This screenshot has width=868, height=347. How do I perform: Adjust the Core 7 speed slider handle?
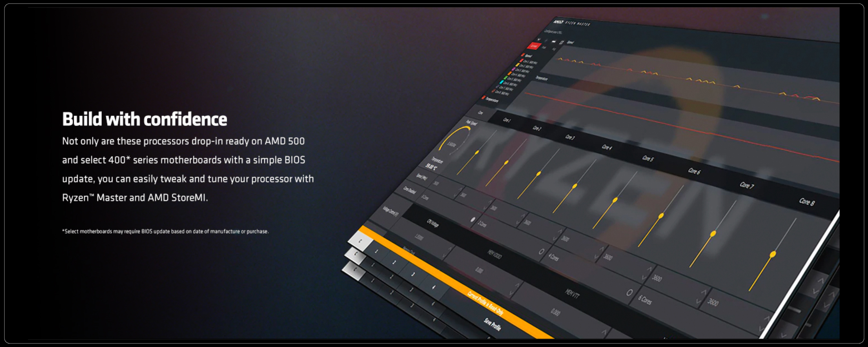[x=713, y=234]
